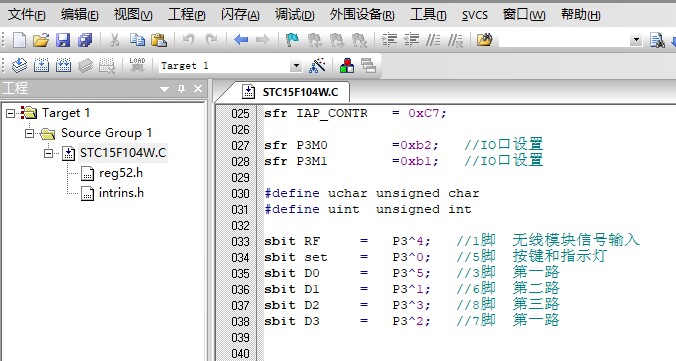Open the 帮助(H) menu
The width and height of the screenshot is (676, 361).
pos(580,15)
